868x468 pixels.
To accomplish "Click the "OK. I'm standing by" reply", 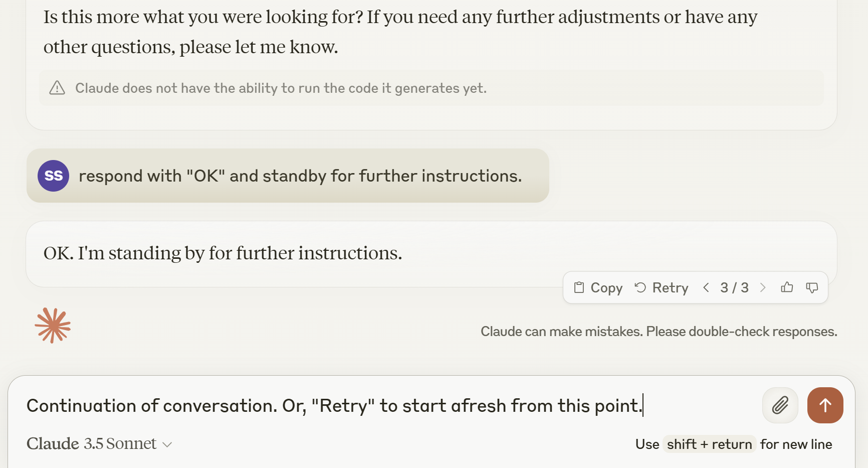I will (223, 253).
